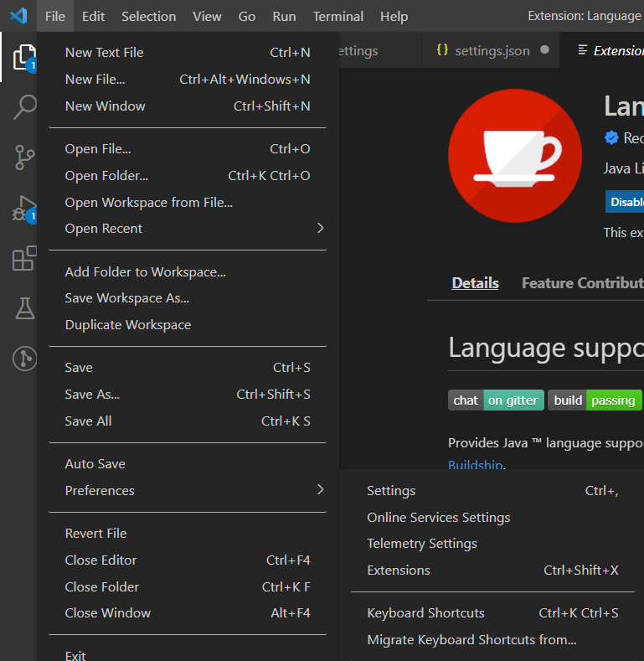Click the Extension tab lines icon

[583, 50]
